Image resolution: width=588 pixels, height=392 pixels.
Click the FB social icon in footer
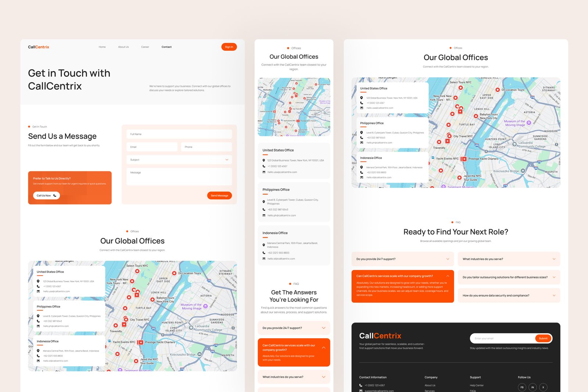pyautogui.click(x=522, y=387)
